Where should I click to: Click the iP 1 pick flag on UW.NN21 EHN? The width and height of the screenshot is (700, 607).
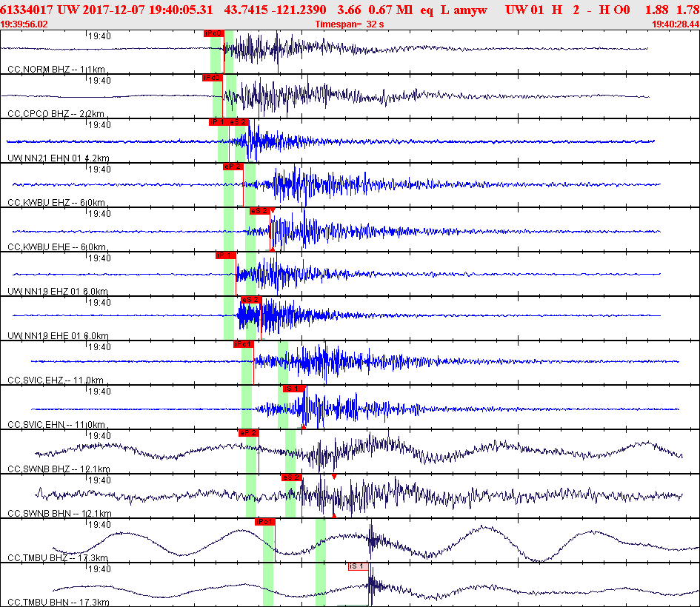pos(217,122)
